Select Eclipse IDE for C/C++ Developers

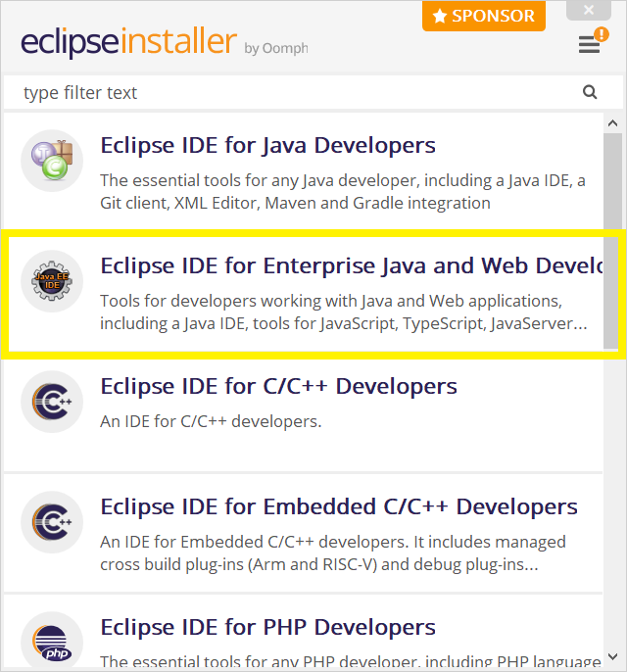[x=304, y=415]
